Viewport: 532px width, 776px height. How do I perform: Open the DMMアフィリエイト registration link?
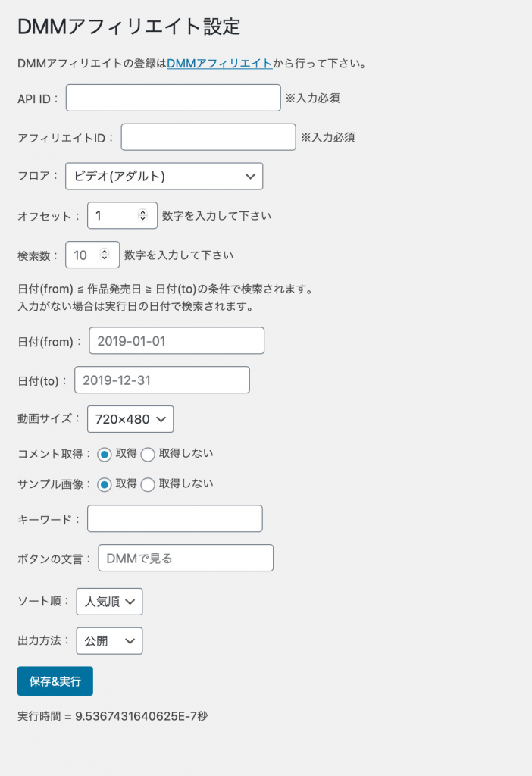pyautogui.click(x=220, y=64)
